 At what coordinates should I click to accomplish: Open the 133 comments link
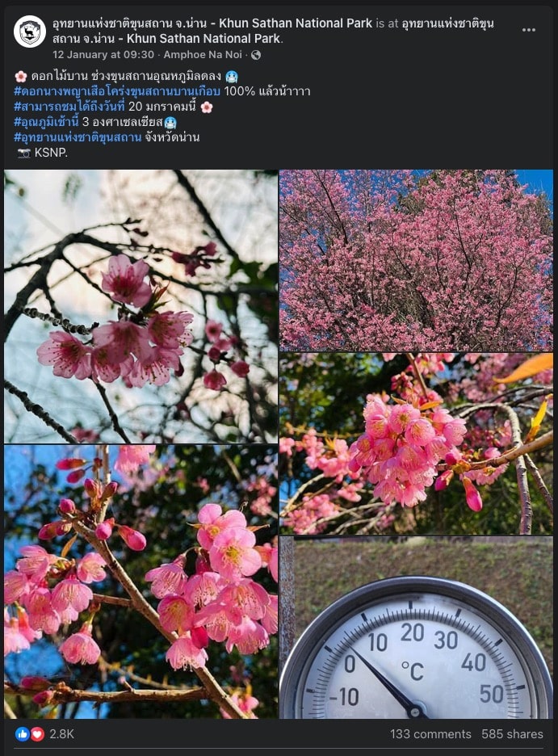(430, 734)
